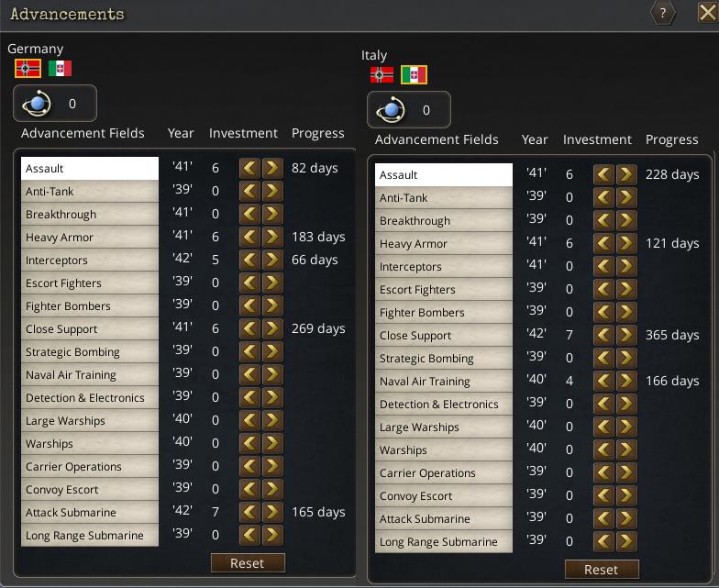719x588 pixels.
Task: Close the Advancements window
Action: [708, 13]
